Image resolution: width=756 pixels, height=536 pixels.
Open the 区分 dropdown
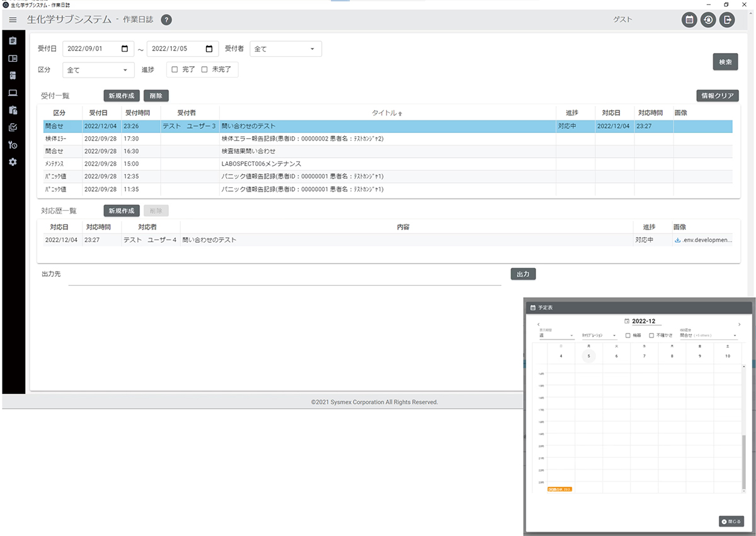(x=98, y=70)
